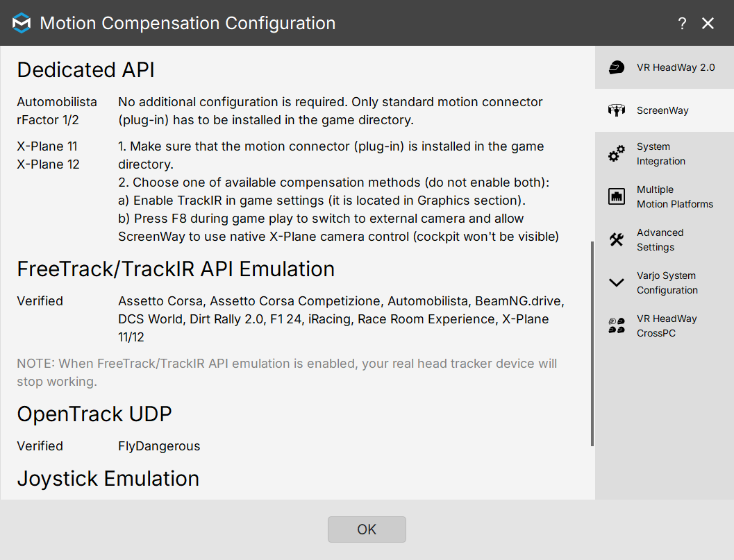Click the Verified label beside Assetto Corsa list

(40, 301)
